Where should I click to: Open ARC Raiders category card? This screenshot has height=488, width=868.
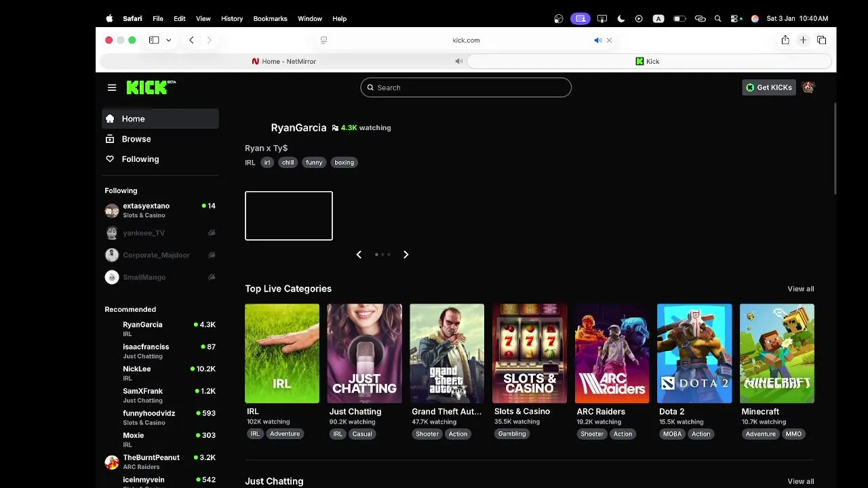[x=612, y=353]
